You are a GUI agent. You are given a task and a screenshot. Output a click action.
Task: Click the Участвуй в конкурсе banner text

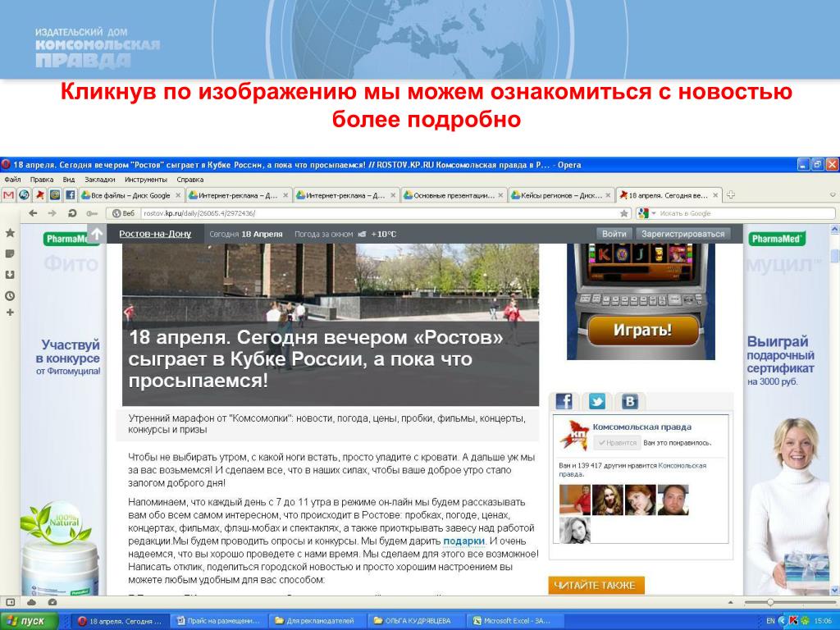[x=67, y=352]
